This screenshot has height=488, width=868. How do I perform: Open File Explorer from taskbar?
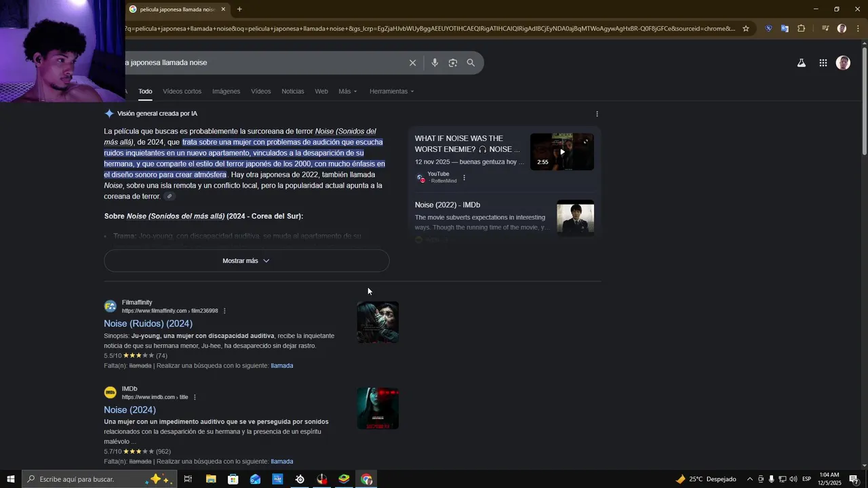pos(211,479)
